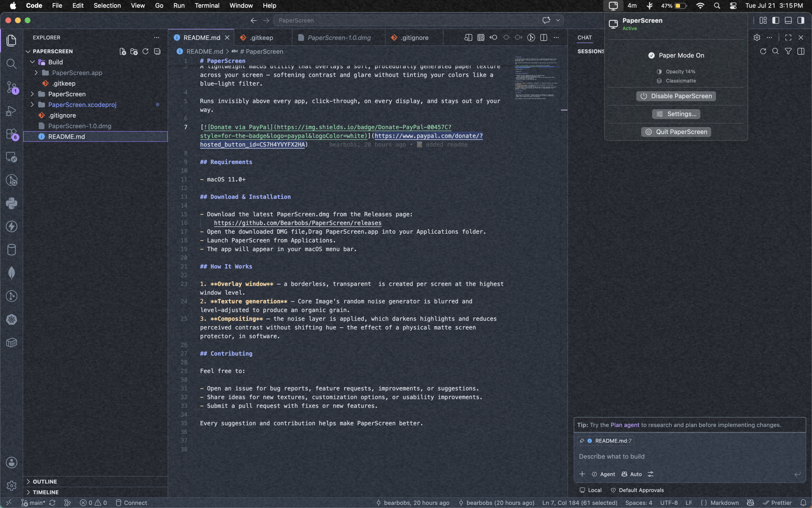The image size is (812, 508).
Task: Open PaperScreen Settings... button
Action: [676, 114]
